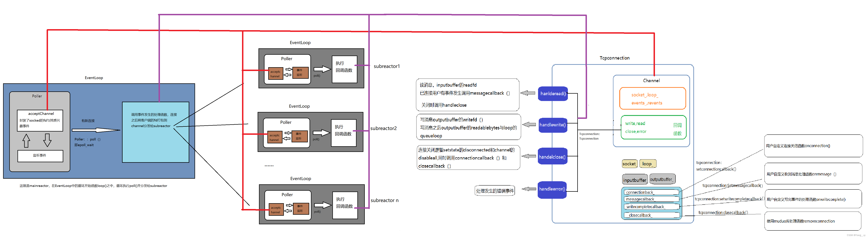
Task: Click the up arrow under acceptChannel
Action: coord(26,141)
